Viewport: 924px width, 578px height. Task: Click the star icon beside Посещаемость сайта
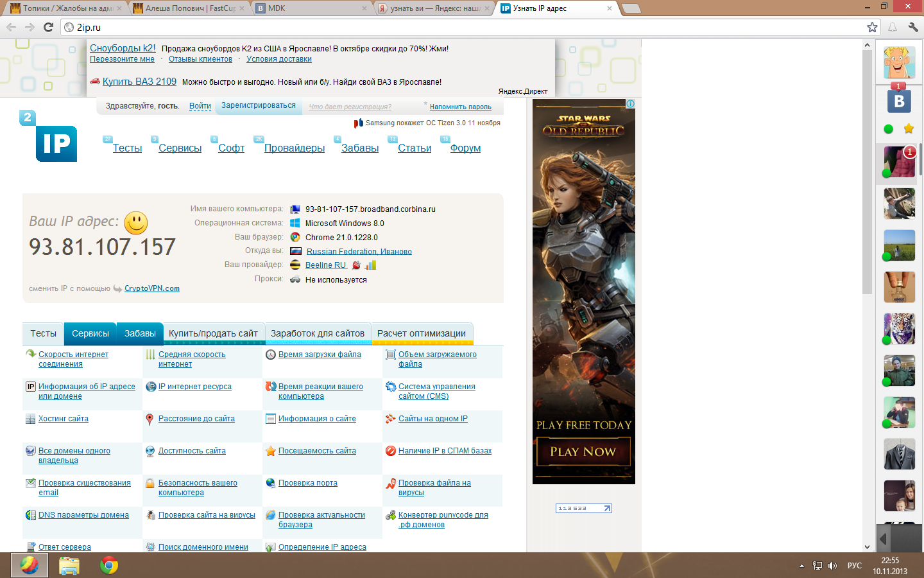[271, 451]
